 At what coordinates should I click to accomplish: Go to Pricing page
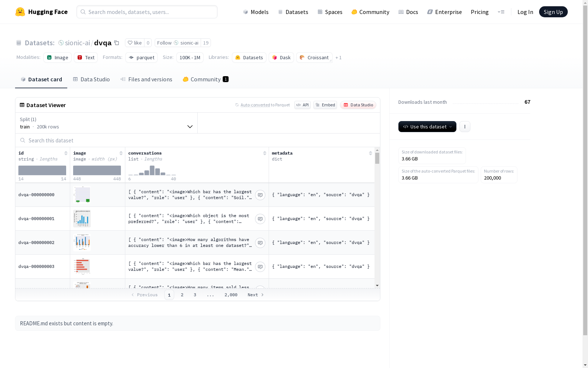(x=480, y=12)
